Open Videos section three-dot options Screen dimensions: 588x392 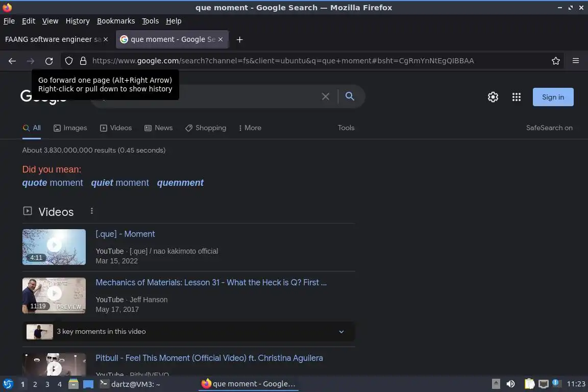pos(91,211)
